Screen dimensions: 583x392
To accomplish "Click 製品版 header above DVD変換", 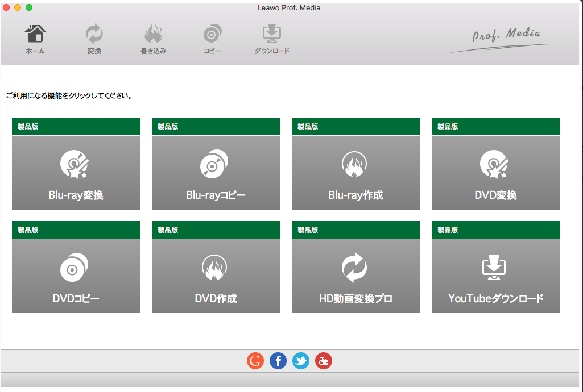I will pyautogui.click(x=496, y=127).
